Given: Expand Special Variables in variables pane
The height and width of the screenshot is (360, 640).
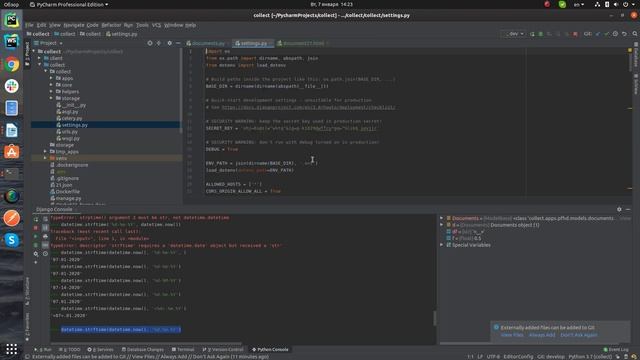Looking at the screenshot, I should (442, 245).
